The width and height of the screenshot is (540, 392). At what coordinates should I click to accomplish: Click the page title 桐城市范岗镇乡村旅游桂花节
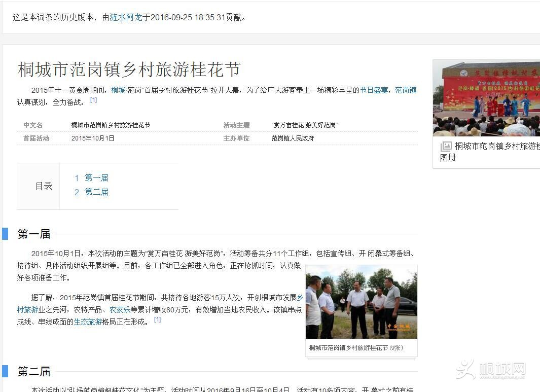point(129,69)
